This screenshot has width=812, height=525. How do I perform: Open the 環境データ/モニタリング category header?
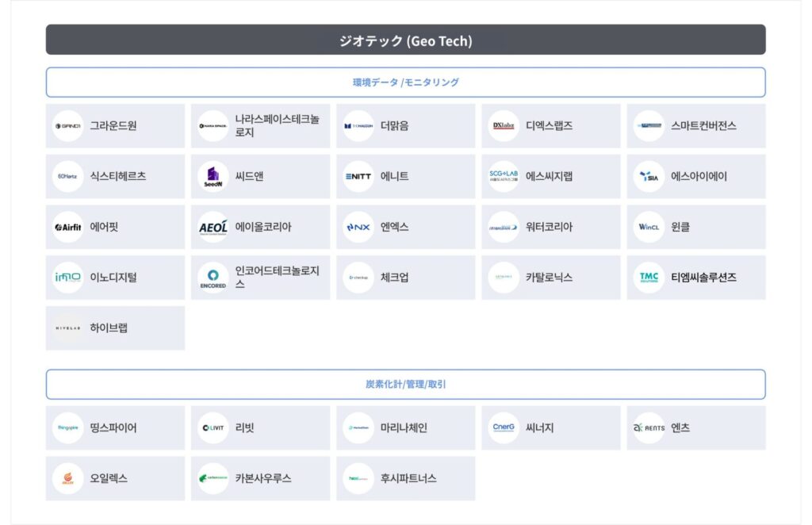405,82
